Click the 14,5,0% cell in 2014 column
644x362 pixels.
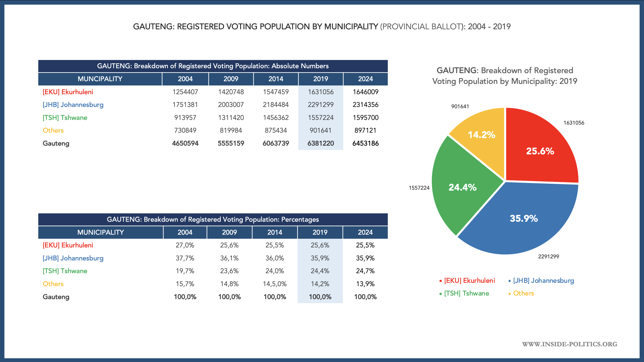tap(275, 284)
